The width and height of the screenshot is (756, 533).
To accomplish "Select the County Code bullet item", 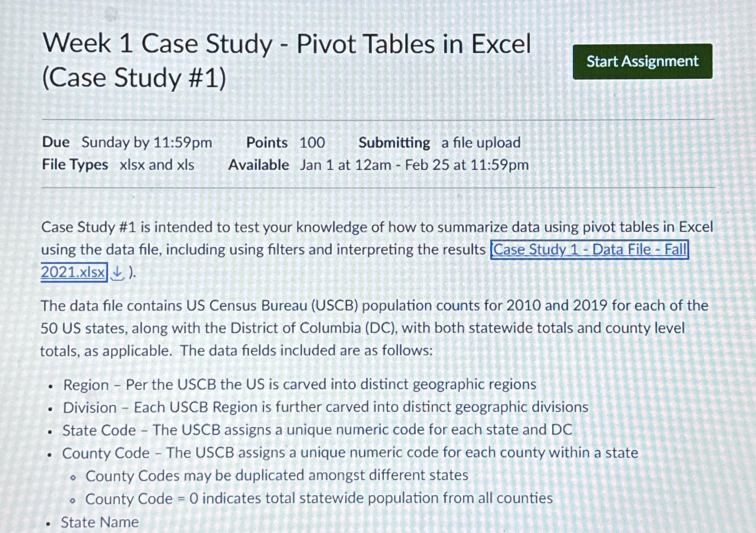I will point(350,453).
